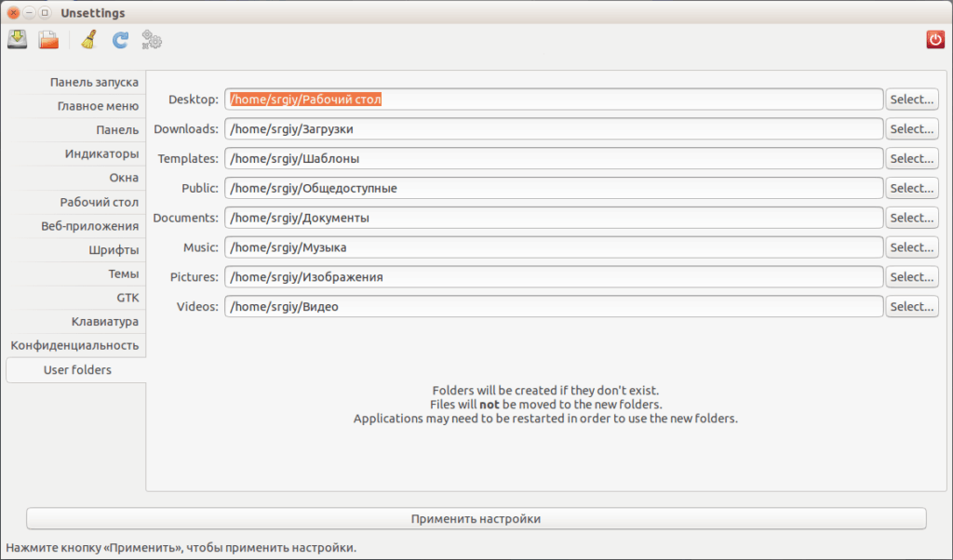Click the Public path input field

(554, 188)
